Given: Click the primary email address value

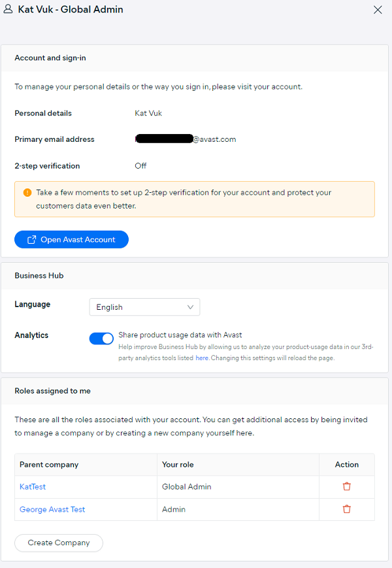Looking at the screenshot, I should [186, 139].
